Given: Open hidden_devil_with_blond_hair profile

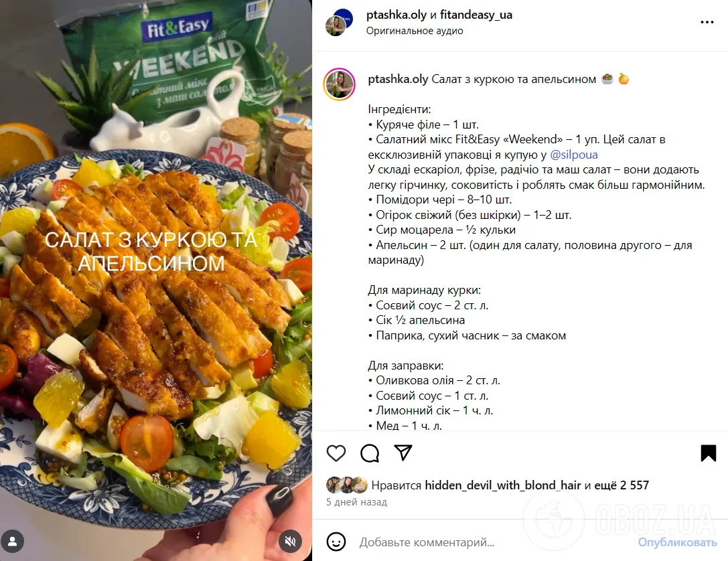Looking at the screenshot, I should (503, 485).
